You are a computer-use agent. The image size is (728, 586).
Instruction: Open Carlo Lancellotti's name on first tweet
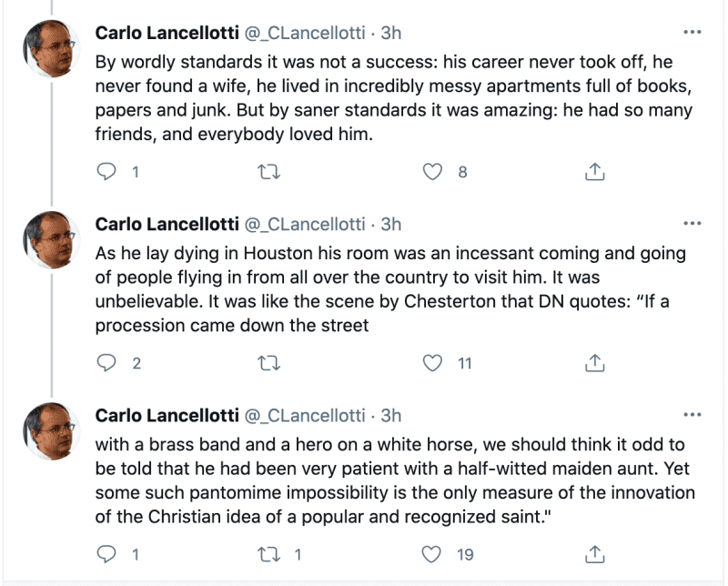[x=166, y=34]
